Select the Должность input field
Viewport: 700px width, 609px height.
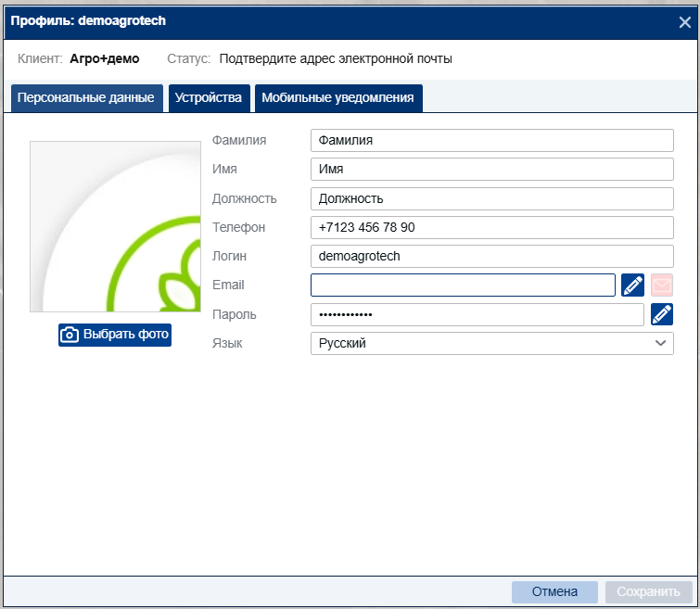(492, 198)
